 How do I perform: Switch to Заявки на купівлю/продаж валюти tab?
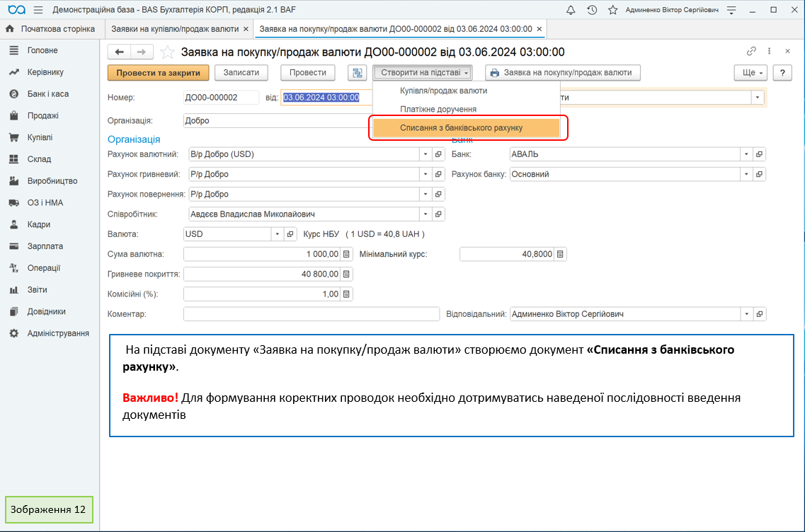pos(175,29)
